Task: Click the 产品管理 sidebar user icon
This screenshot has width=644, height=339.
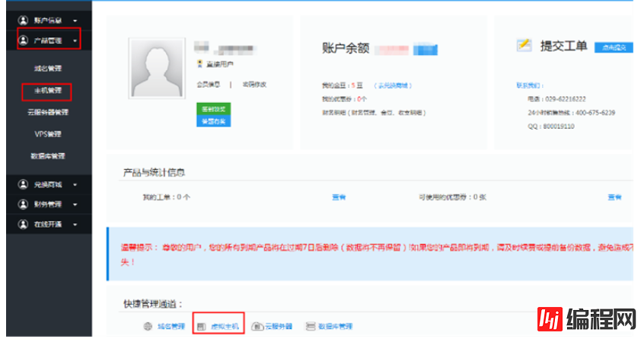Action: coord(23,40)
